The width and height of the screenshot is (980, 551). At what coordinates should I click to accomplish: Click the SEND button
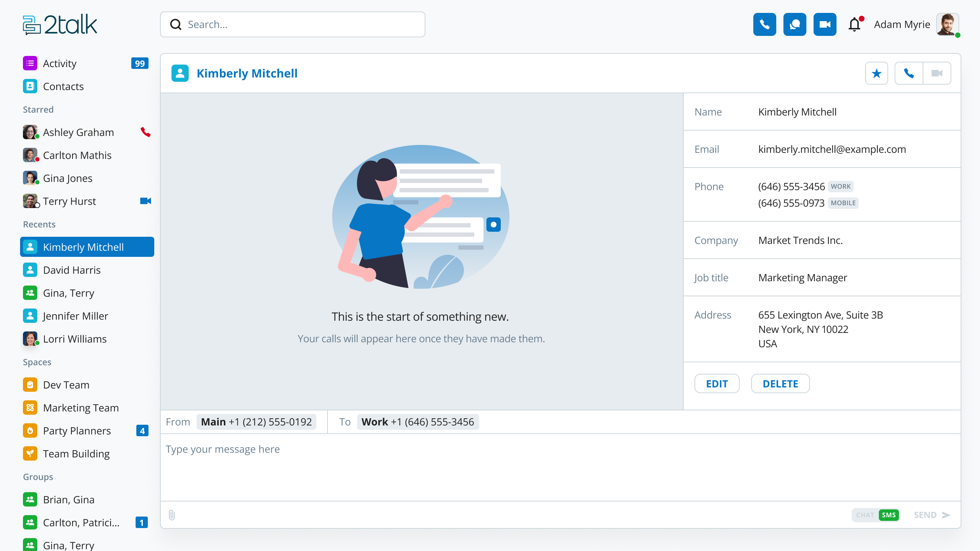[932, 515]
